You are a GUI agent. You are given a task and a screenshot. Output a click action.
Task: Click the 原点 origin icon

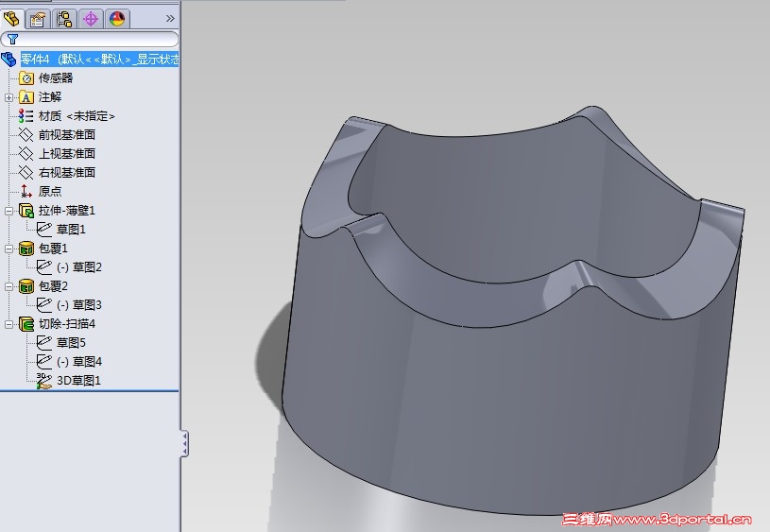coord(26,191)
